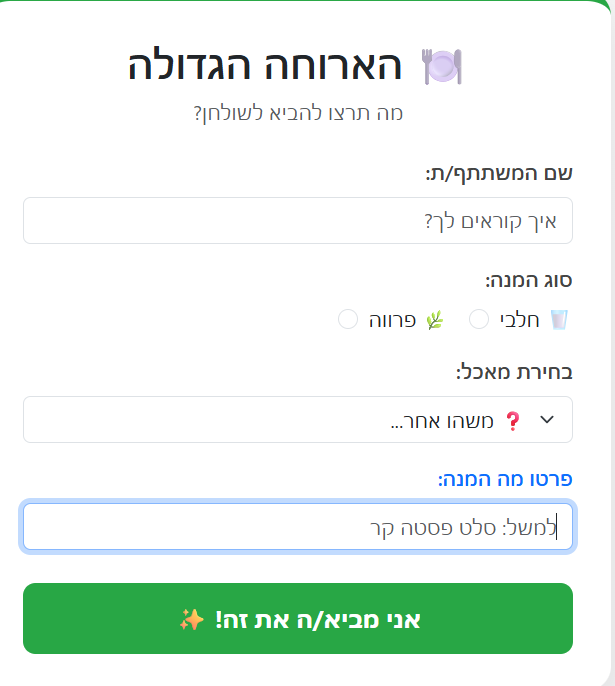615x686 pixels.
Task: Click the red question mark icon in the dropdown
Action: pyautogui.click(x=513, y=421)
